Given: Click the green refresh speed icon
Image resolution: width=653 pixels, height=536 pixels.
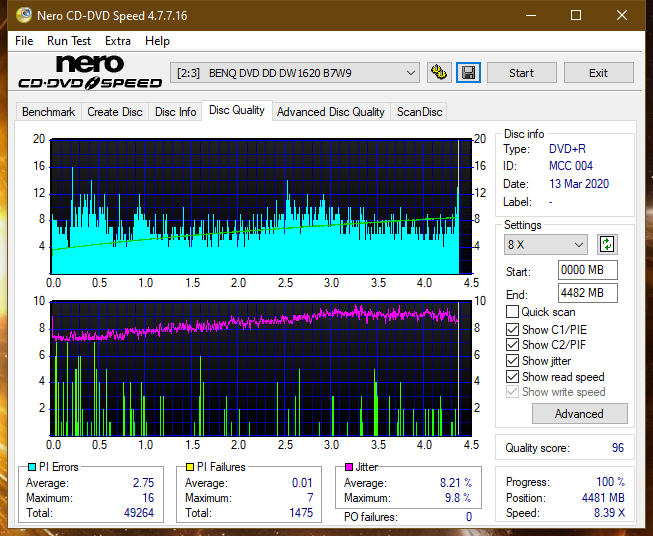Looking at the screenshot, I should (x=607, y=244).
